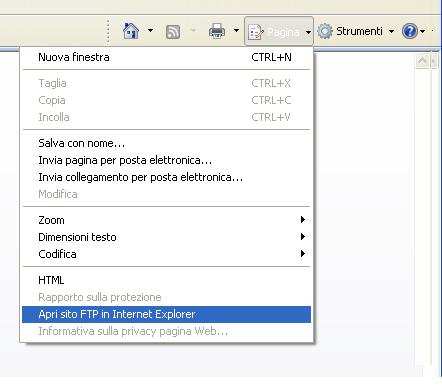Choose Nuova finestra from the menu
This screenshot has width=442, height=387.
(x=166, y=57)
